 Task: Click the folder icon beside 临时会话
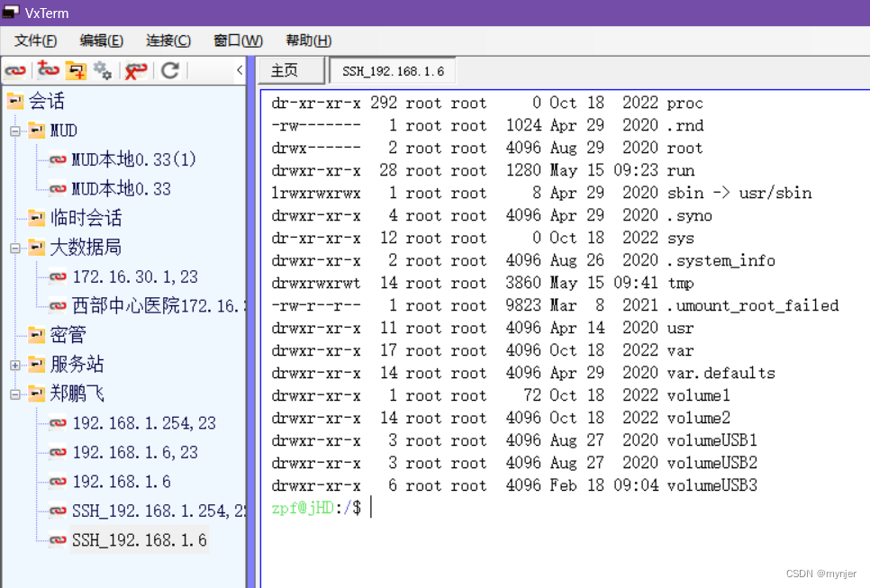coord(37,217)
